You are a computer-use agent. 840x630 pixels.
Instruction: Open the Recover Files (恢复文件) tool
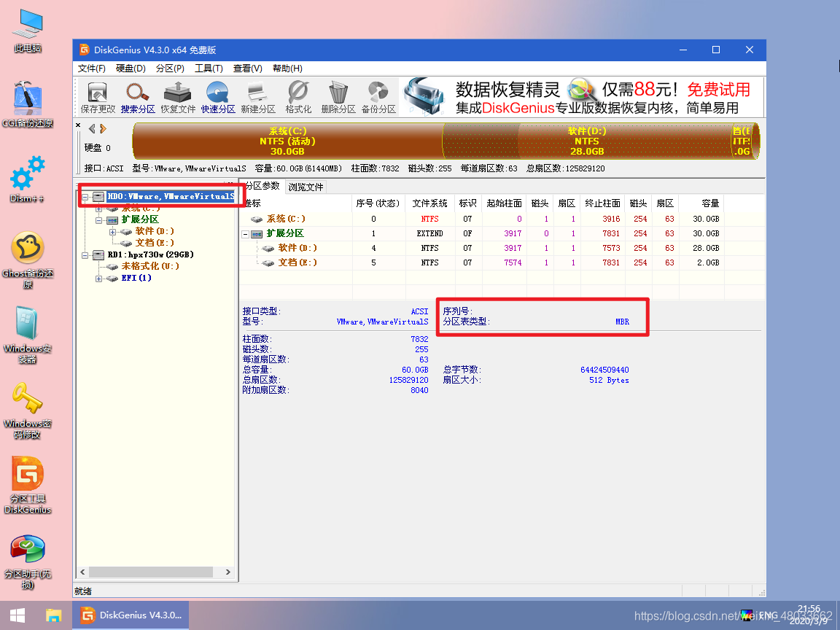[x=178, y=97]
